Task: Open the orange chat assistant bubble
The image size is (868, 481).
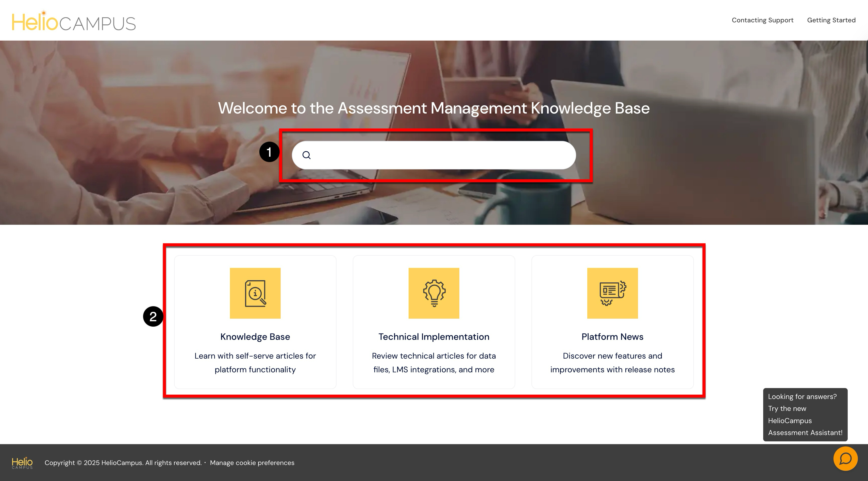Action: pos(845,458)
